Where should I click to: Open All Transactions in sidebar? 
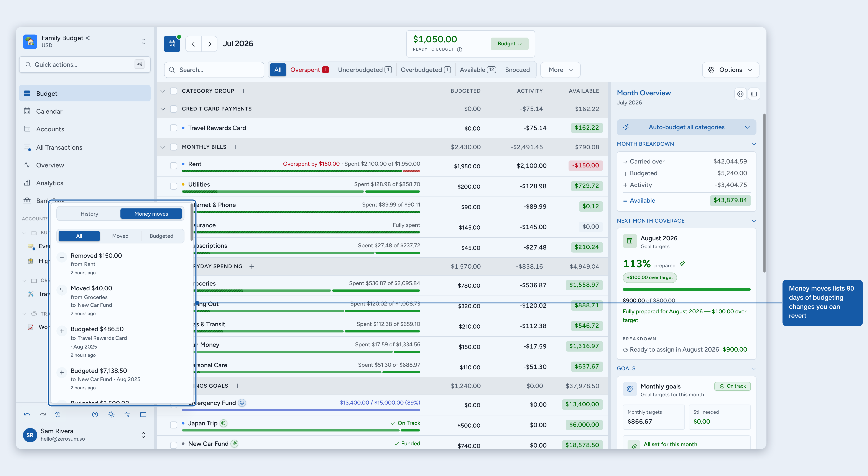(85, 147)
